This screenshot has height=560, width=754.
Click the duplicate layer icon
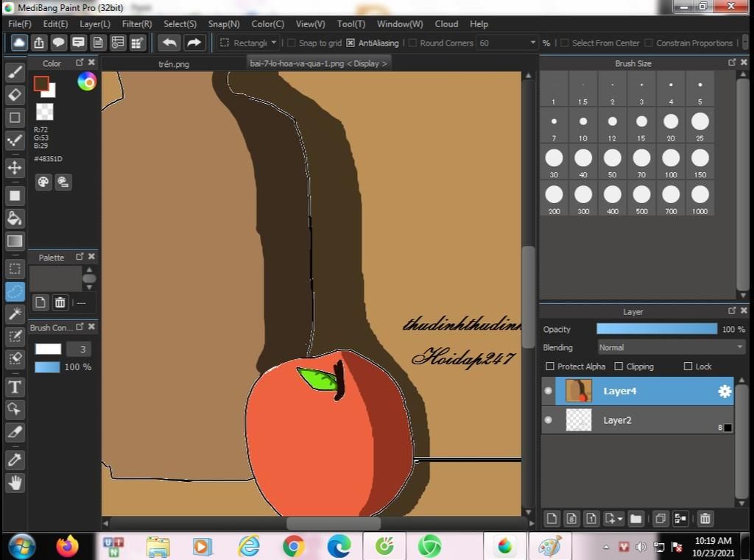(660, 519)
